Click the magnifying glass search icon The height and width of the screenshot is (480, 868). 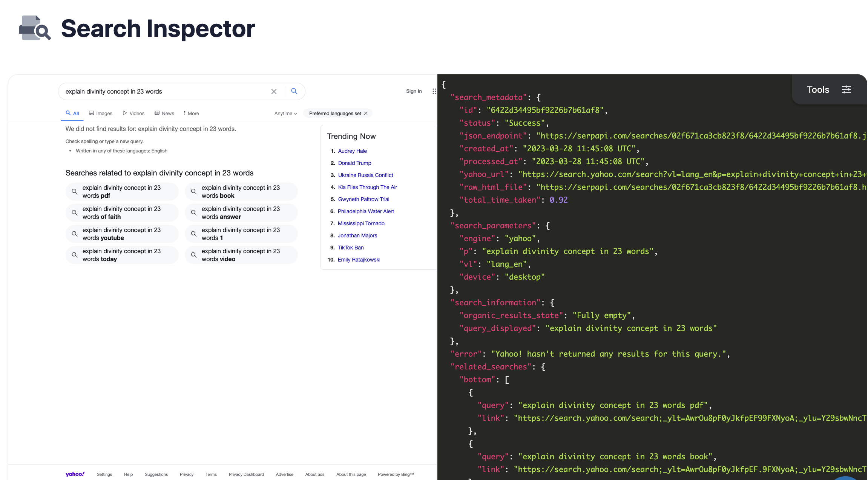(294, 91)
